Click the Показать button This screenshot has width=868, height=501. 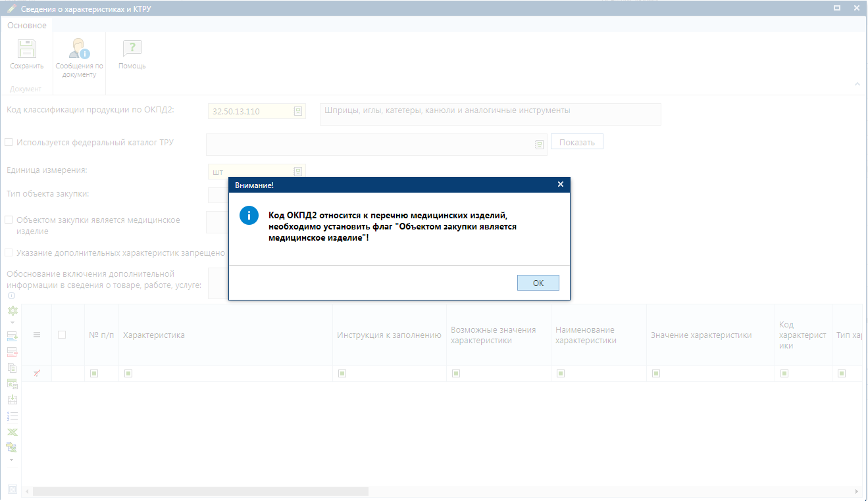[x=577, y=142]
